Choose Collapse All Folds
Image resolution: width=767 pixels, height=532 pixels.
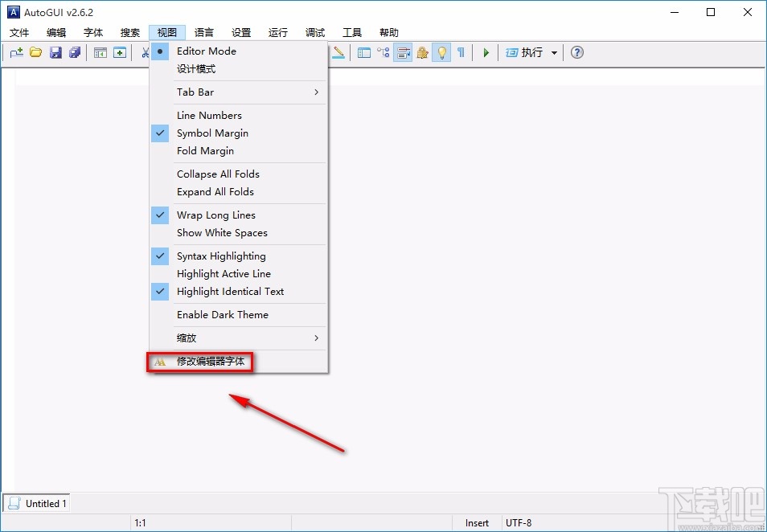pos(239,174)
